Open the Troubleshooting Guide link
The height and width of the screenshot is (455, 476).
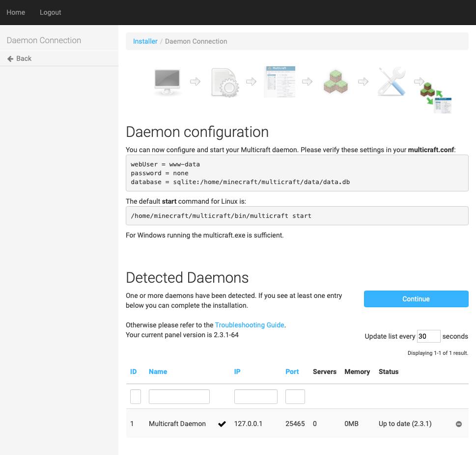(250, 325)
